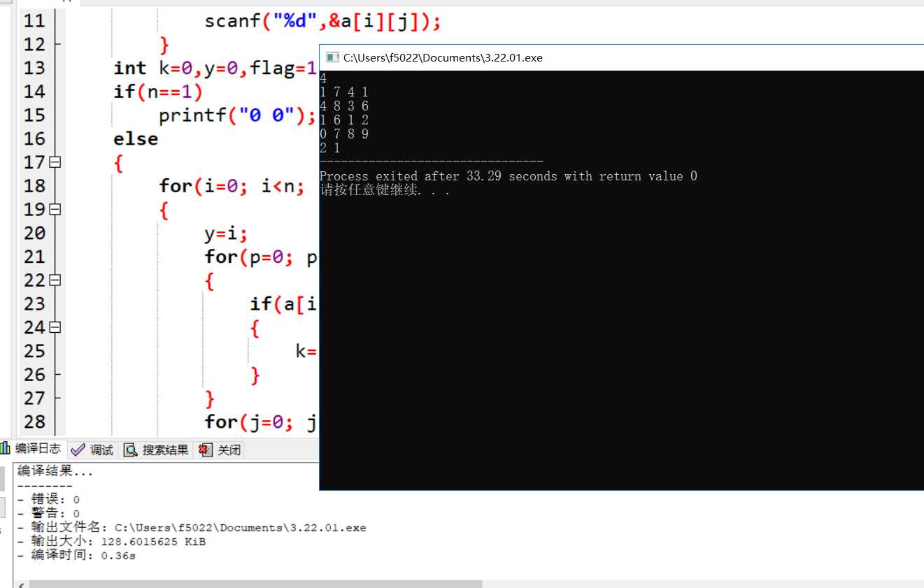The width and height of the screenshot is (924, 588).
Task: Click the 'for(i=0; i<n;' line
Action: [232, 186]
